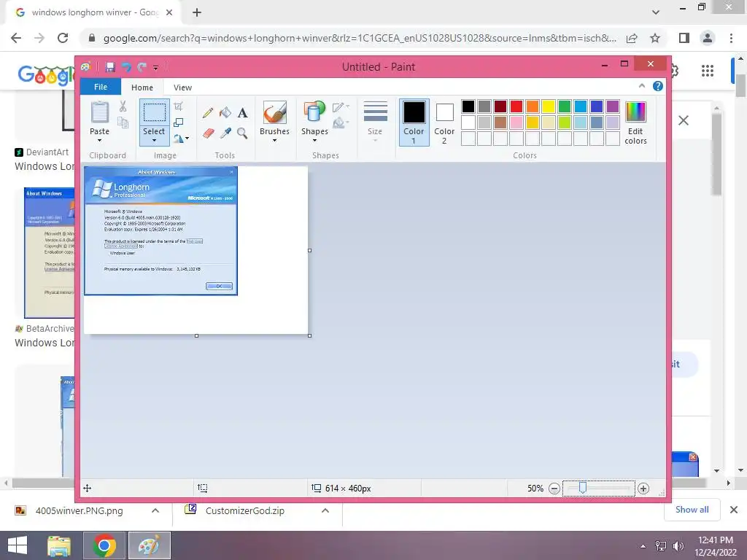Pick the green color swatch
This screenshot has width=747, height=560.
[565, 106]
